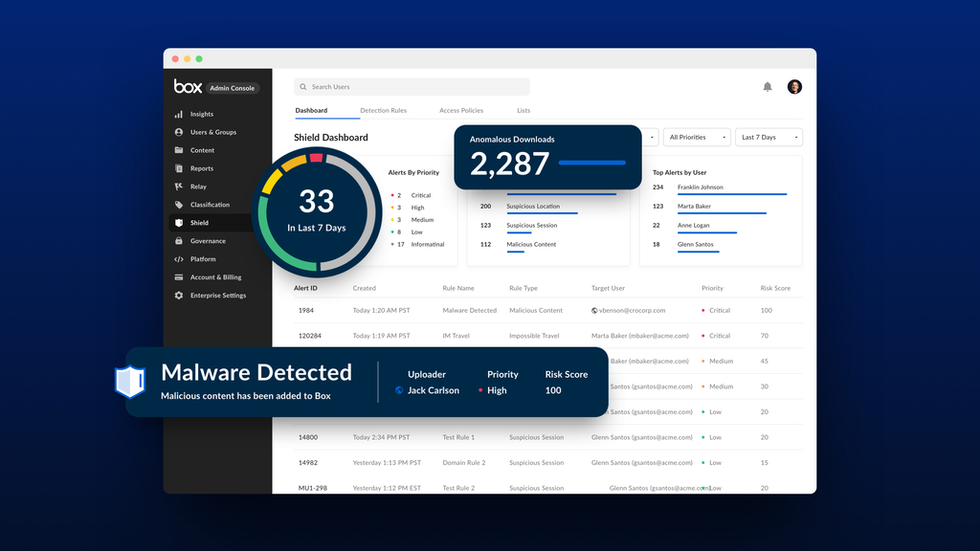Click the Governance lock icon
The width and height of the screenshot is (980, 551).
pyautogui.click(x=179, y=241)
